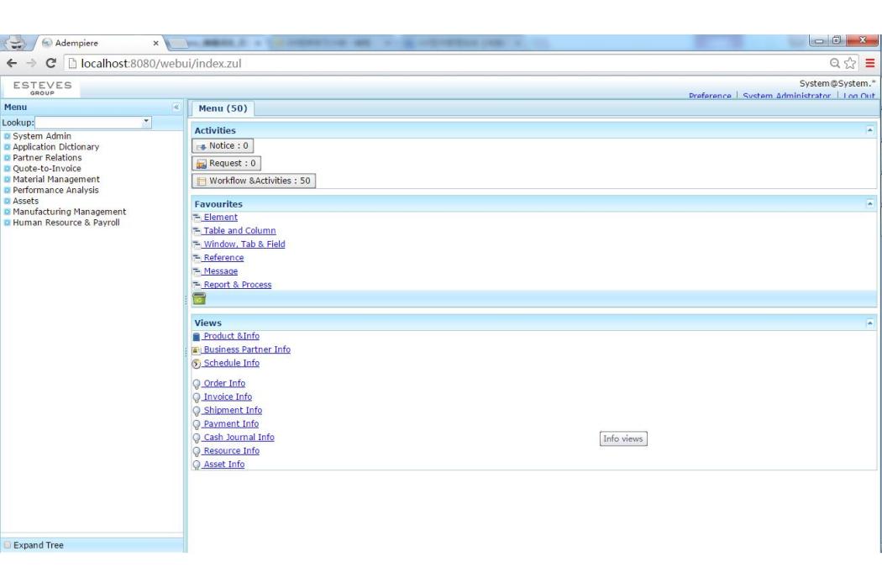Click the Business Partner Info icon
This screenshot has height=588, width=882.
[197, 350]
